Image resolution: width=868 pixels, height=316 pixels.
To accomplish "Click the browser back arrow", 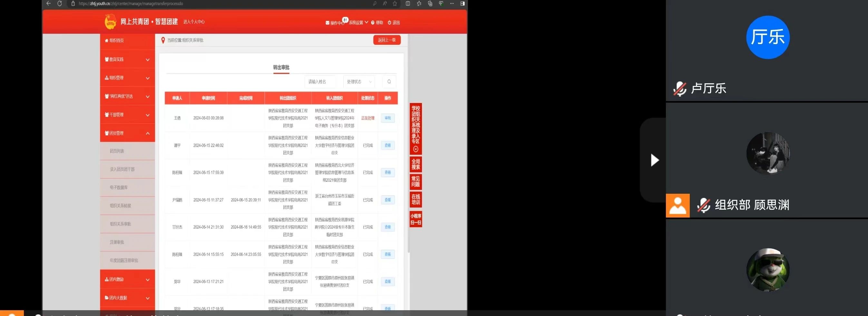I will click(x=49, y=4).
